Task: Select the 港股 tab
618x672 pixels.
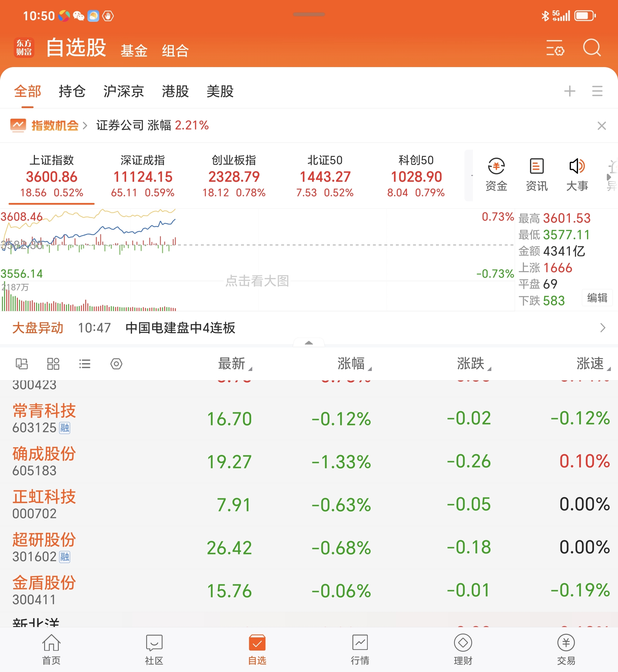Action: point(175,91)
